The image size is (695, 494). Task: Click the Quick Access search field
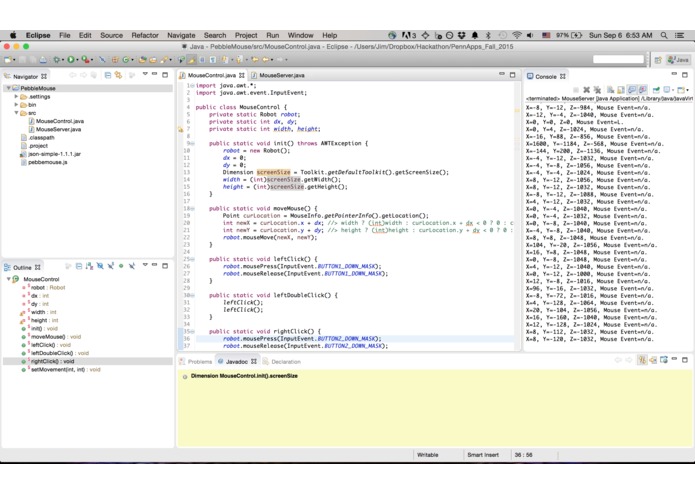(618, 60)
